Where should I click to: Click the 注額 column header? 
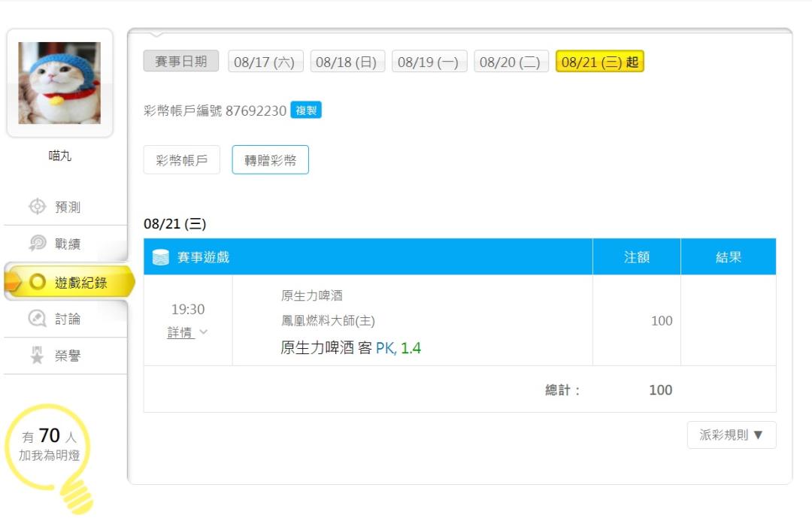point(637,257)
